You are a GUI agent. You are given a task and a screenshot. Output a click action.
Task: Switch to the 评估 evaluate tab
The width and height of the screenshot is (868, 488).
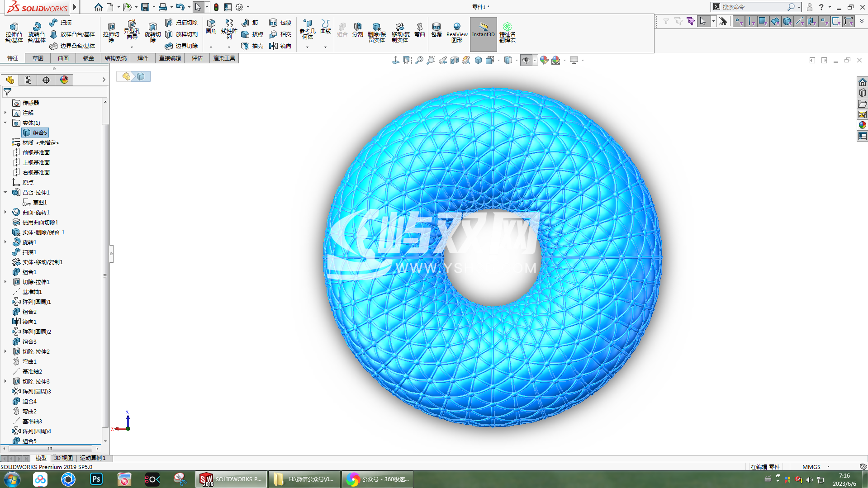pos(197,58)
